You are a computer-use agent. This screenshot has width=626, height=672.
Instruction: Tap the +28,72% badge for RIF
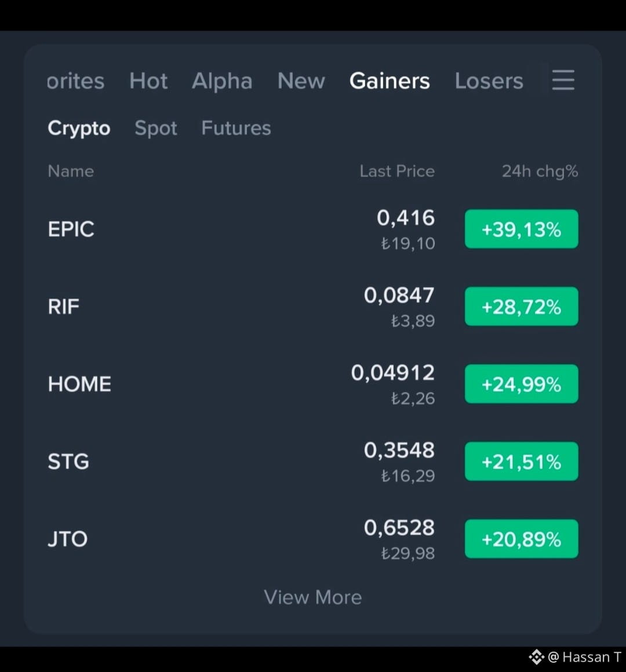(522, 306)
